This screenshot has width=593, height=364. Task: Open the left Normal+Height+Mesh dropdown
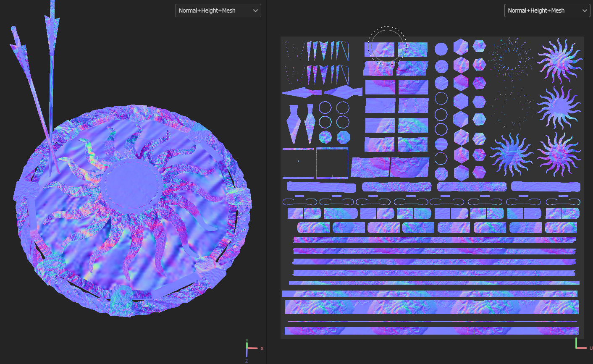[218, 10]
